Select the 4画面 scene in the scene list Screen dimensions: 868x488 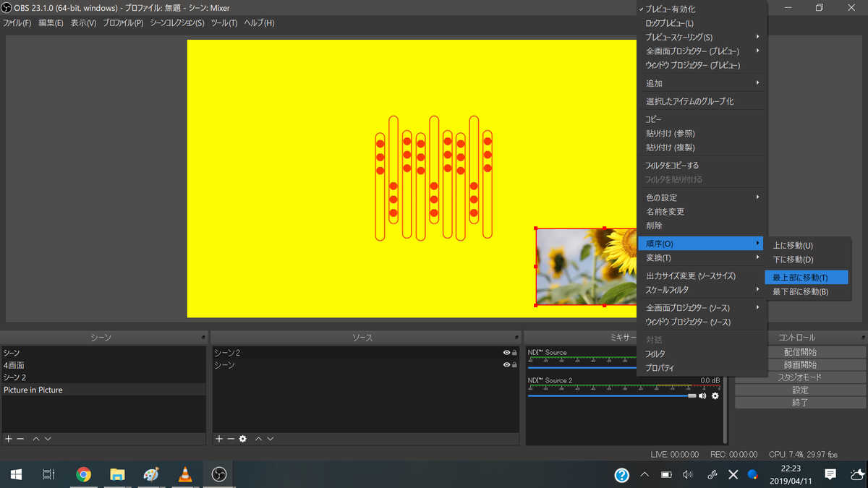coord(103,365)
